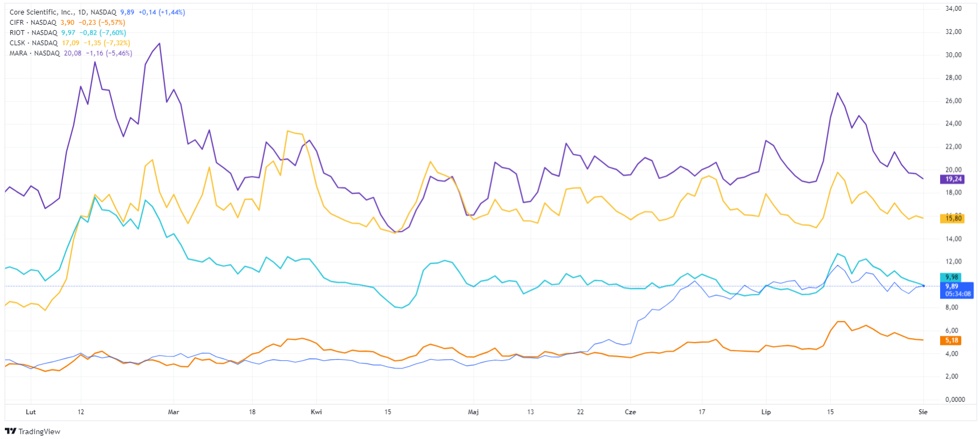Select the Core Scientific, Inc. legend title
Screen dimensions: 980x439
coord(41,12)
